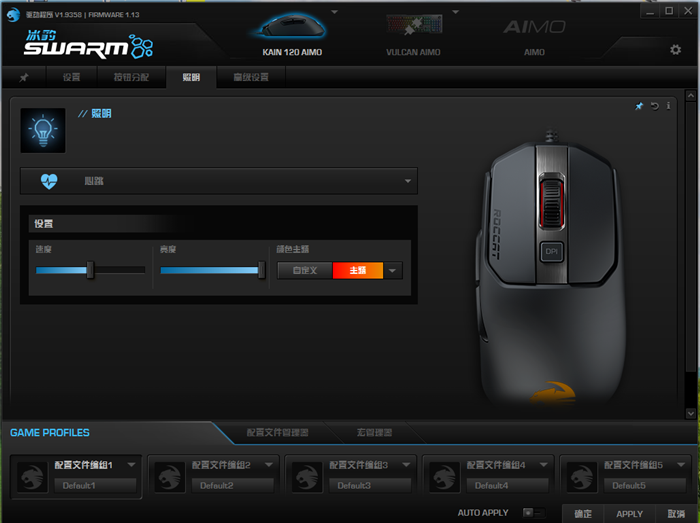The image size is (700, 523).
Task: Pin the illumination panel
Action: [x=639, y=105]
